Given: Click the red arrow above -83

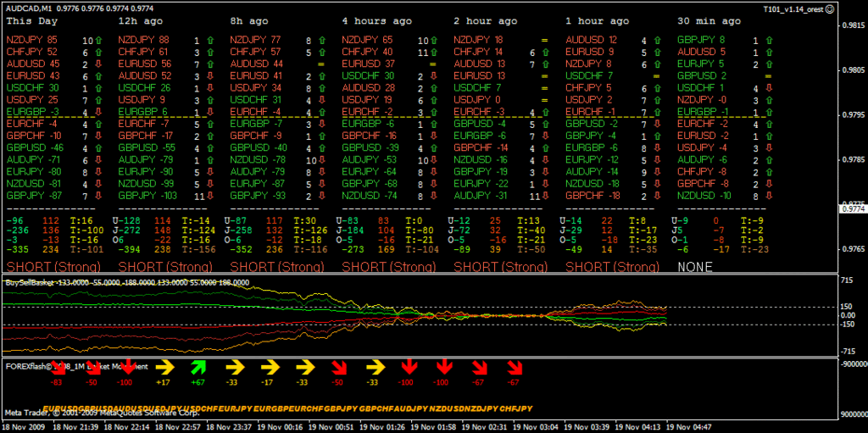Looking at the screenshot, I should [57, 367].
